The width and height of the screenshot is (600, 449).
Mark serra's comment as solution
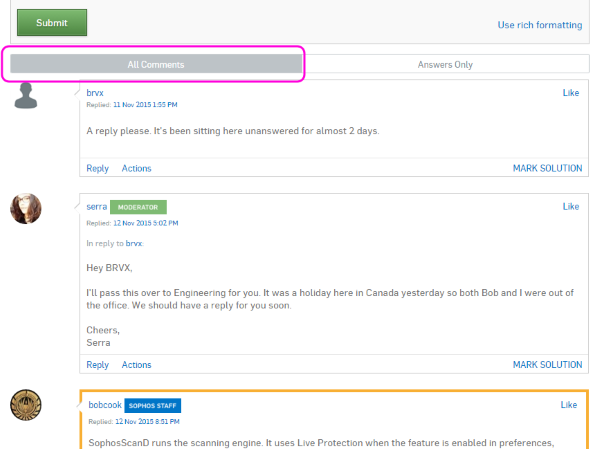click(x=547, y=365)
